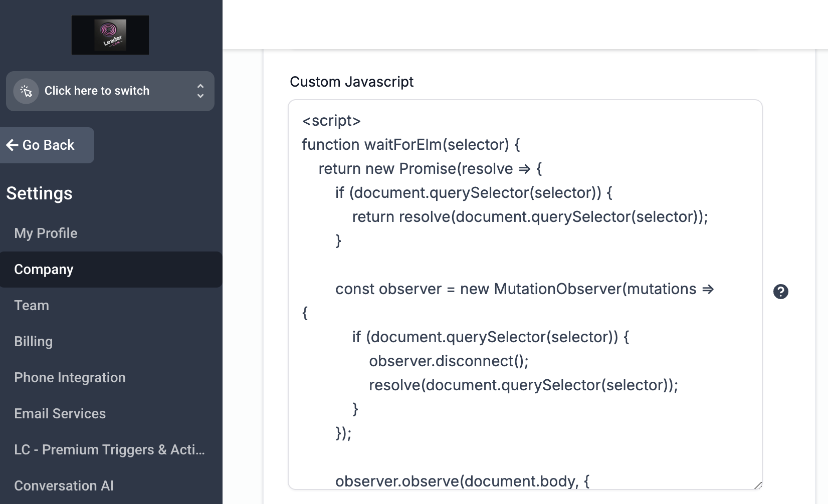Click the cursor icon in account switcher
This screenshot has height=504, width=828.
coord(26,91)
